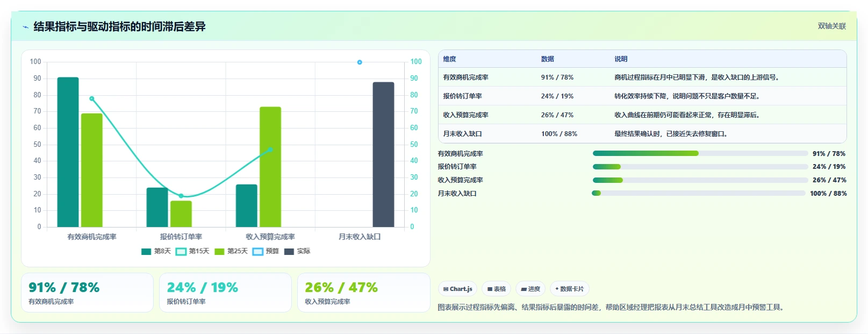The height and width of the screenshot is (334, 868).
Task: Click the teal 有效商机完成率 bar at 91
Action: 68,152
